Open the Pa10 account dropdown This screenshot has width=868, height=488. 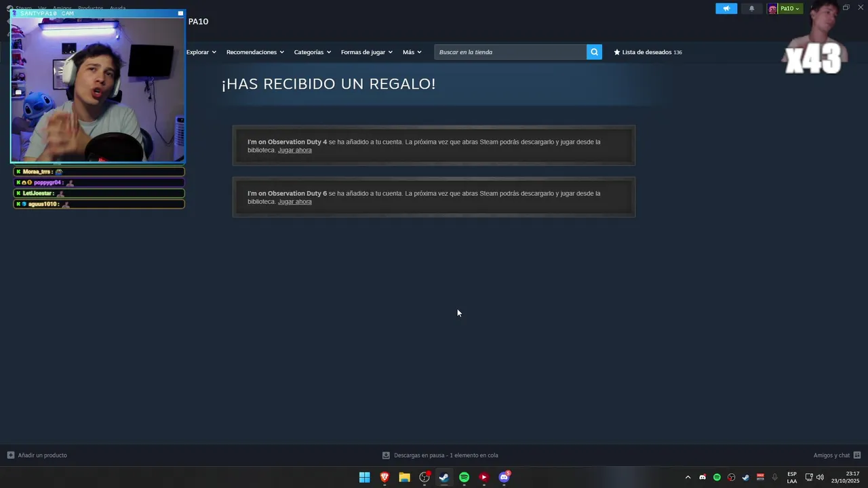point(785,9)
